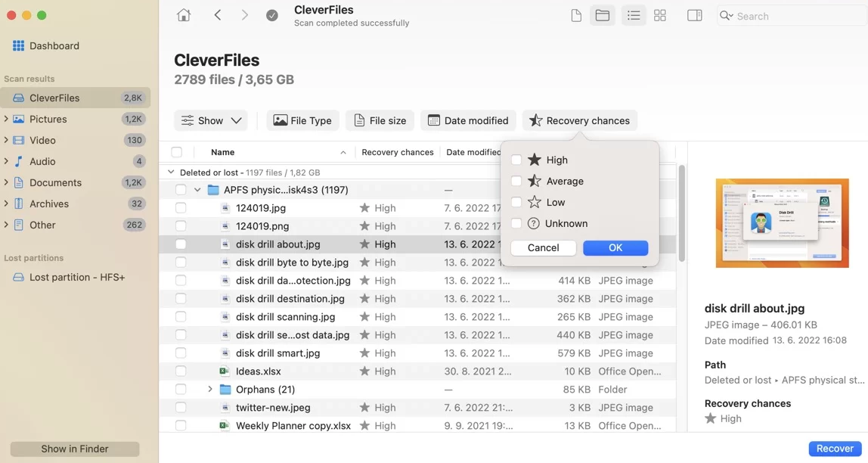
Task: Enable the Unknown recovery chances checkbox
Action: click(x=516, y=223)
